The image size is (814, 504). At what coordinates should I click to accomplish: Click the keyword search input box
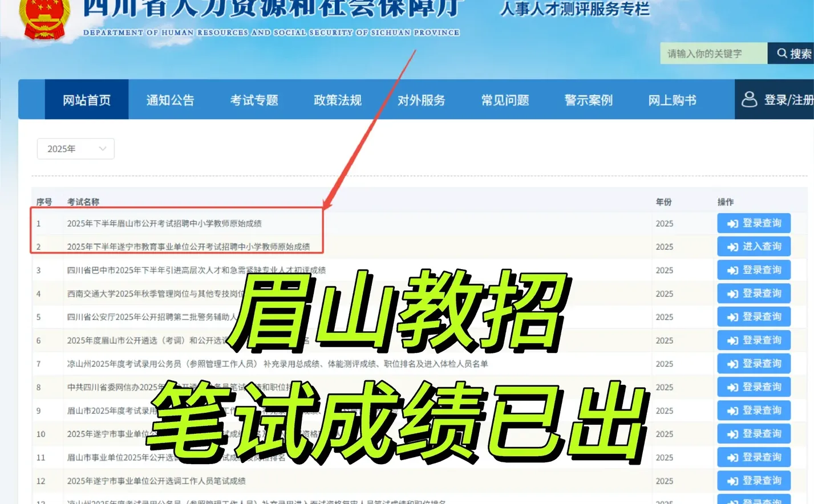click(713, 53)
